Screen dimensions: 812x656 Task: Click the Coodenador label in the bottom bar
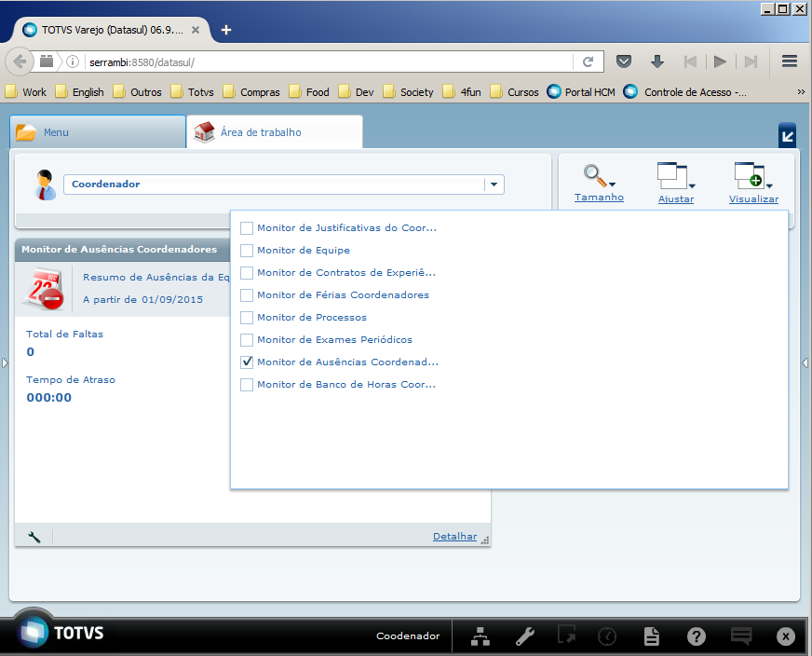(x=408, y=635)
